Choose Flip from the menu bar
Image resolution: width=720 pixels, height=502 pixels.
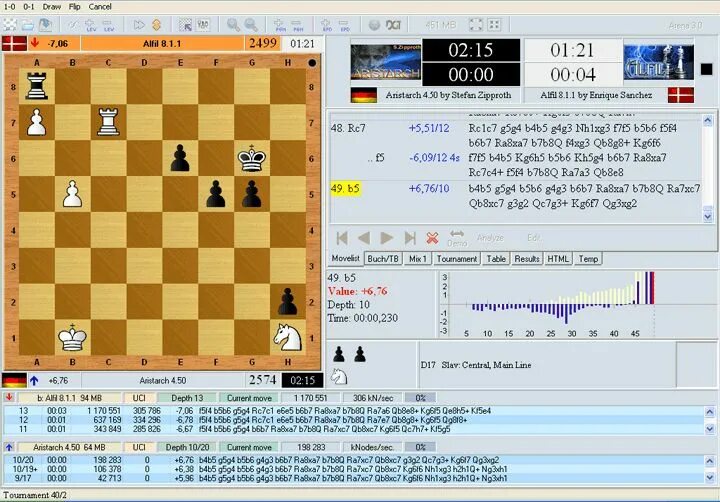tap(74, 6)
